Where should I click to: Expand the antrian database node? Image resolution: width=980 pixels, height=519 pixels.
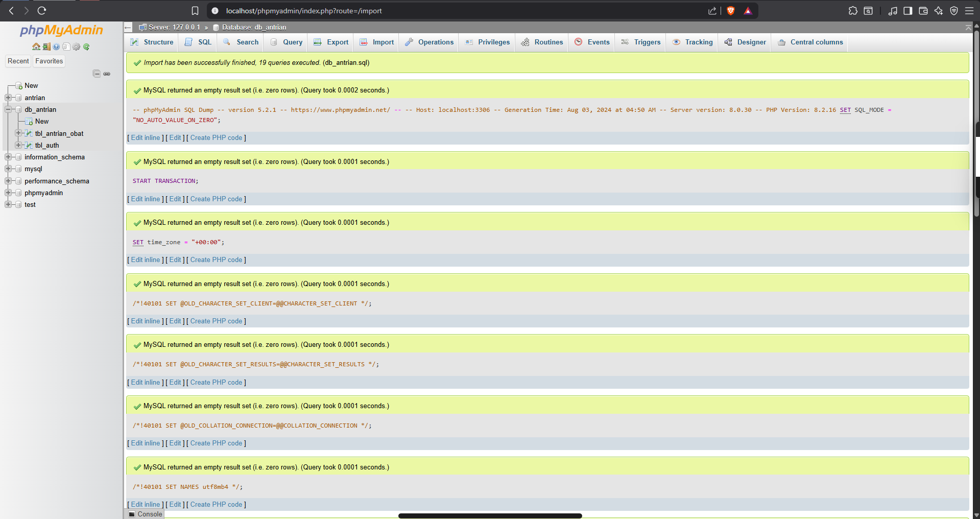(8, 98)
